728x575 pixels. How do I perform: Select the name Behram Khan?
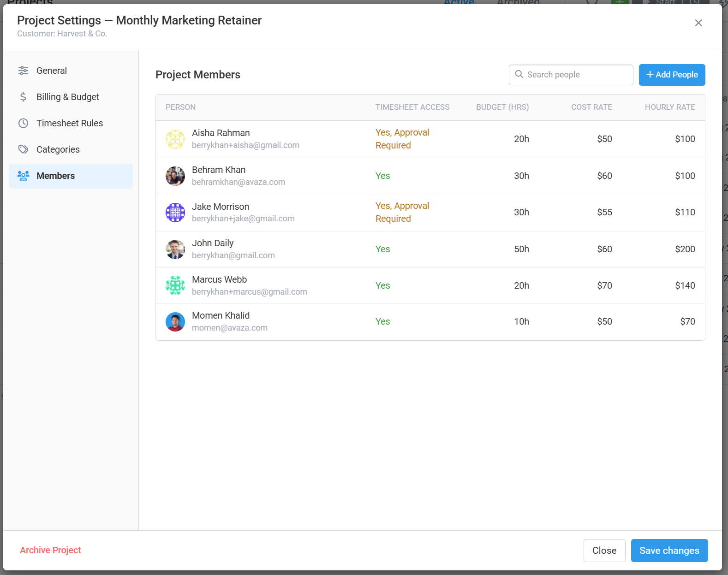(219, 170)
